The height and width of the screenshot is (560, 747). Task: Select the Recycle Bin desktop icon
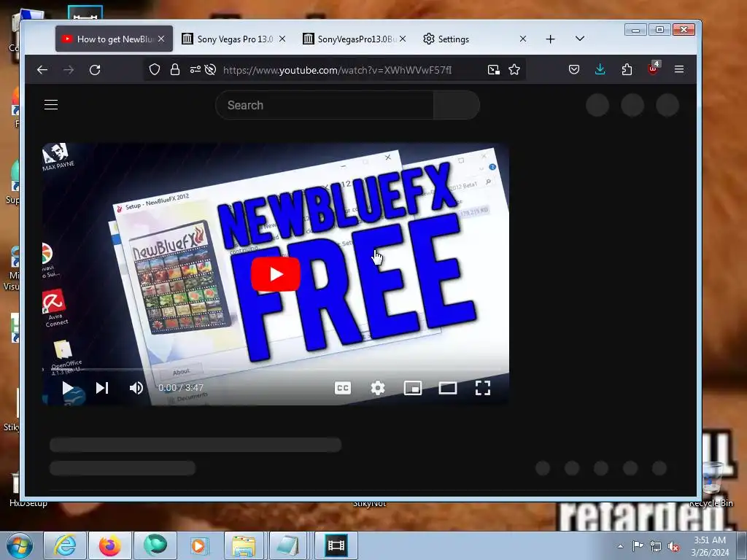[712, 483]
